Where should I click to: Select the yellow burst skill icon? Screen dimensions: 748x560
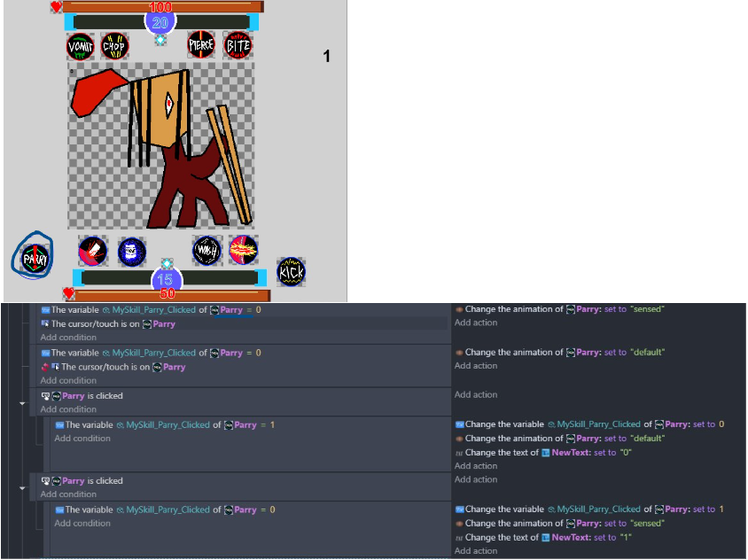[244, 250]
